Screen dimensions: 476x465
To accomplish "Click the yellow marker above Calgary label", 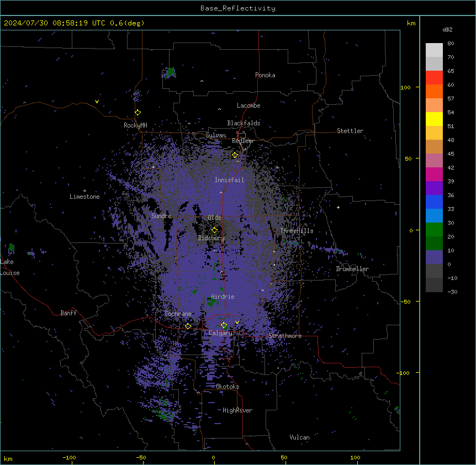I will point(224,325).
